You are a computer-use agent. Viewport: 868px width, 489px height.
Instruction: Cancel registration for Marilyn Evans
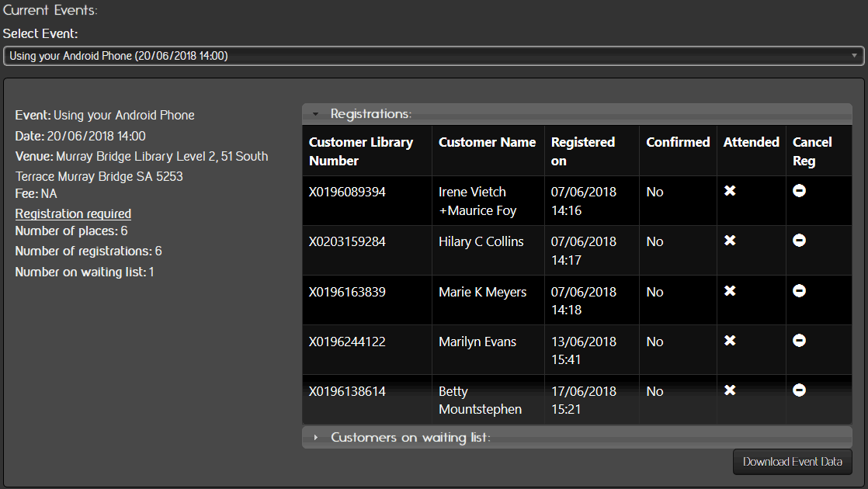799,341
